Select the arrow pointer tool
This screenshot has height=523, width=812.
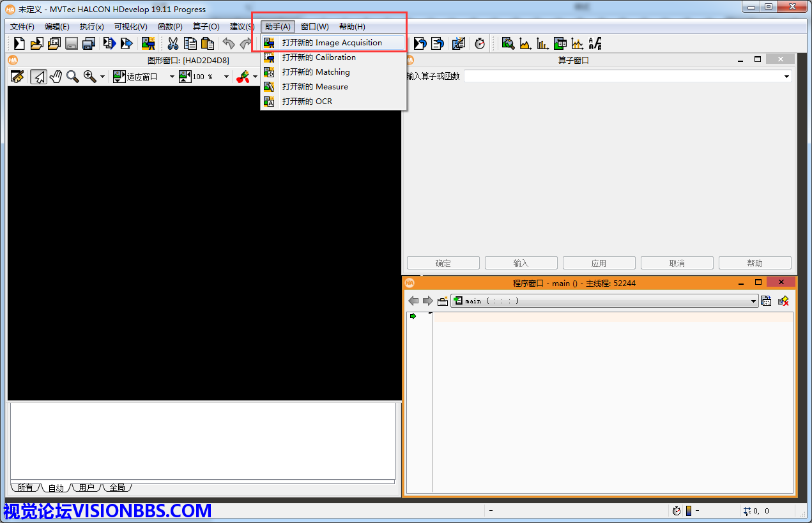click(38, 77)
